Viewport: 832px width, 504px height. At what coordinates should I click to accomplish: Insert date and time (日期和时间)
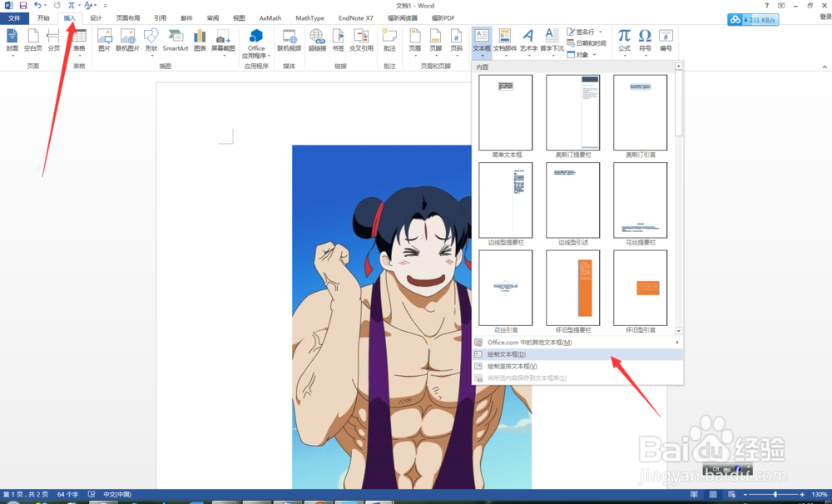(x=587, y=43)
